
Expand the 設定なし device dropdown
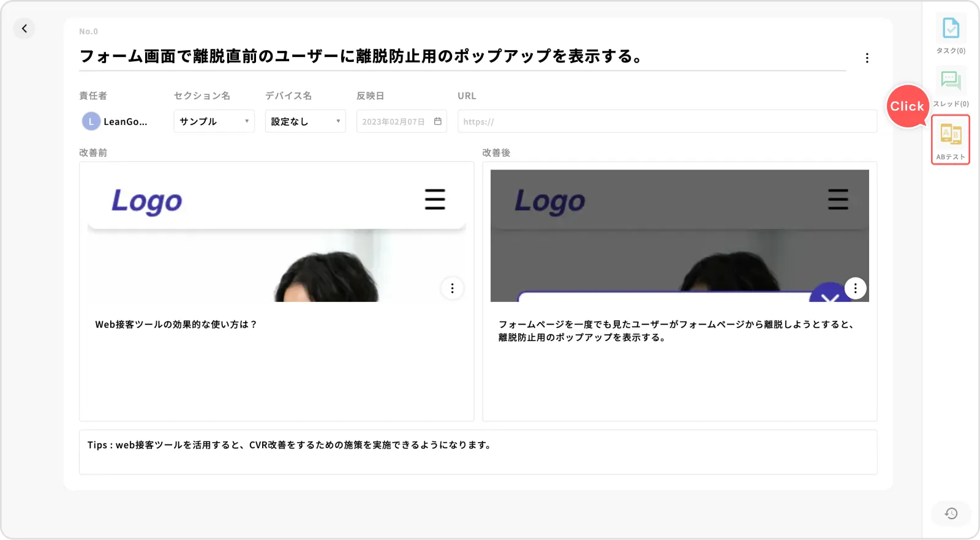(305, 121)
